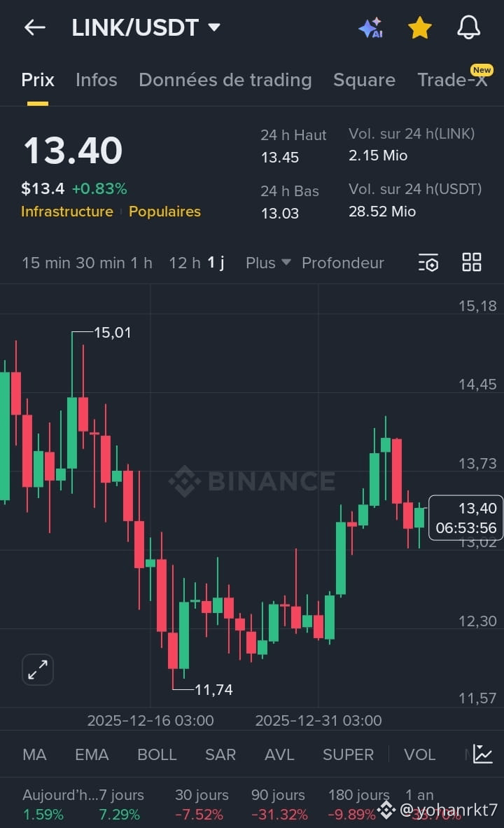Open the Trade-X tab
504x828 pixels.
tap(452, 80)
